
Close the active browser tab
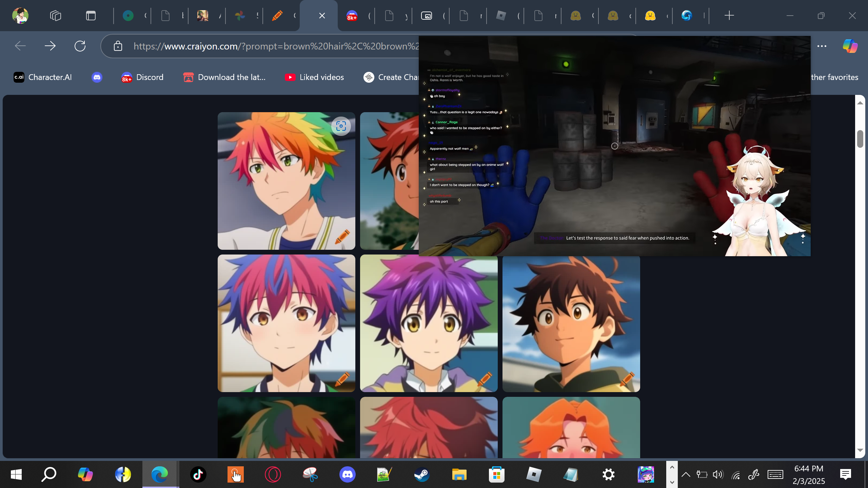click(322, 16)
